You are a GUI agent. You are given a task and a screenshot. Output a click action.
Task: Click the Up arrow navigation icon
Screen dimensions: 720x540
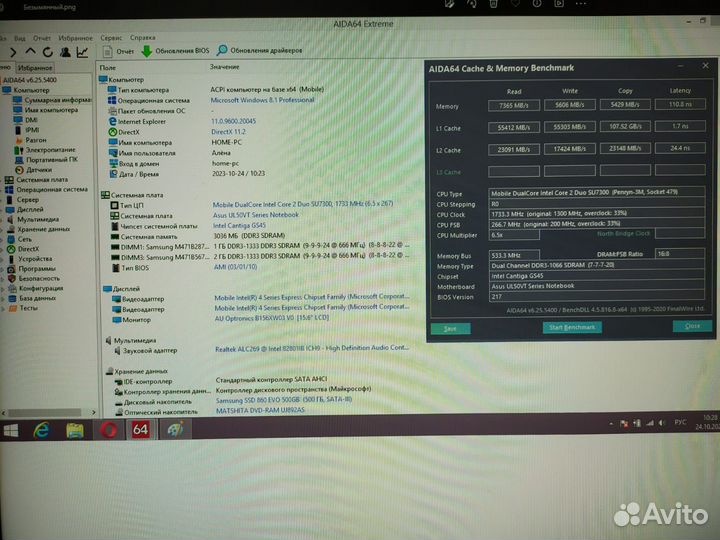(31, 51)
